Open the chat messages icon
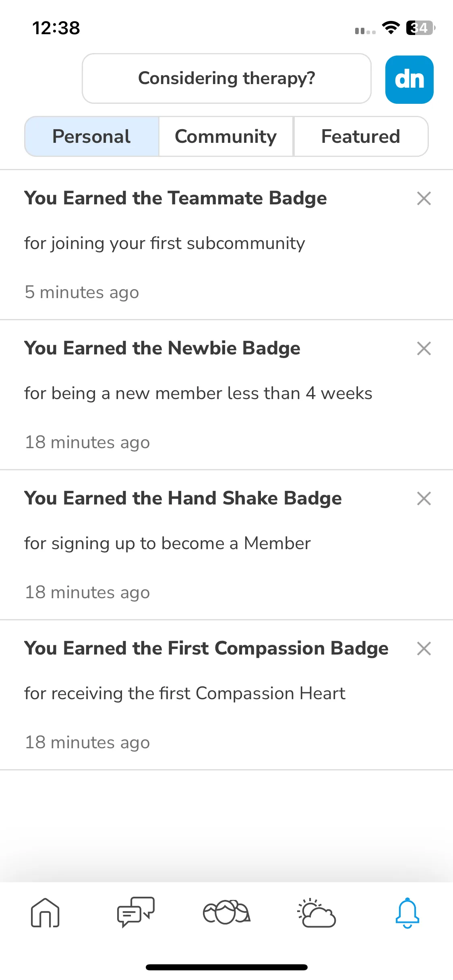Viewport: 453px width, 980px height. click(136, 912)
